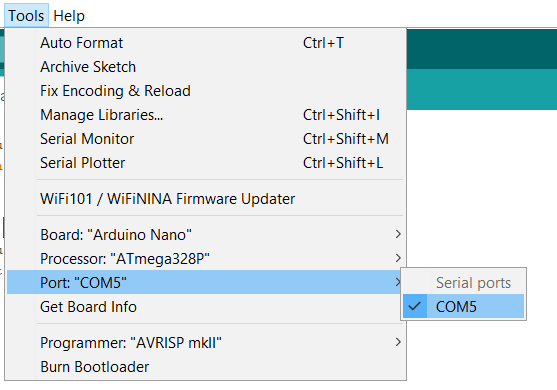Expand the Programmer "AVRISP mkII" submenu
The width and height of the screenshot is (557, 390).
(x=205, y=343)
